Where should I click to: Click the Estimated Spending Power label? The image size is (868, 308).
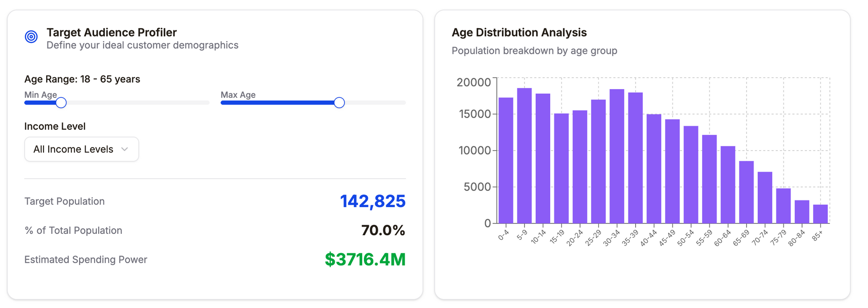point(86,260)
